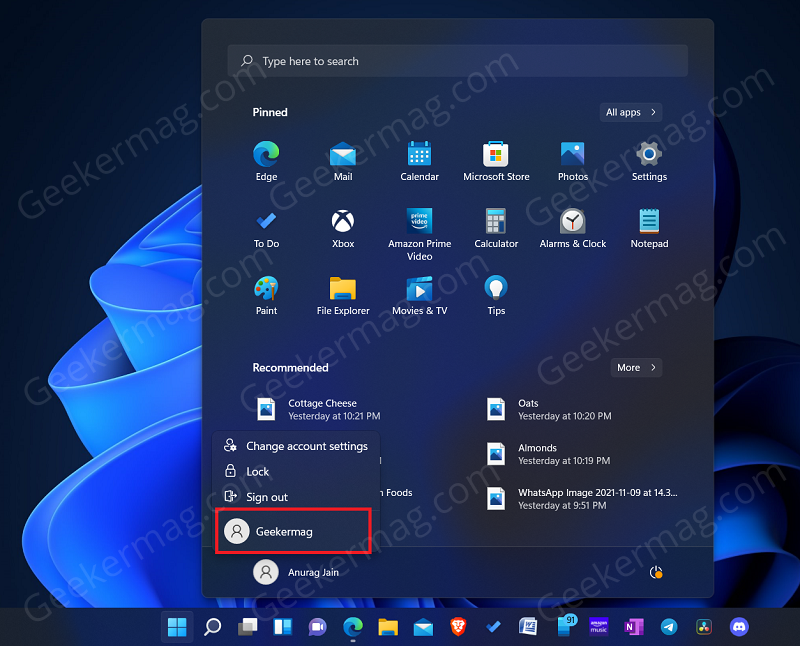Open recommended file Cottage Cheese
The height and width of the screenshot is (646, 800).
click(319, 409)
